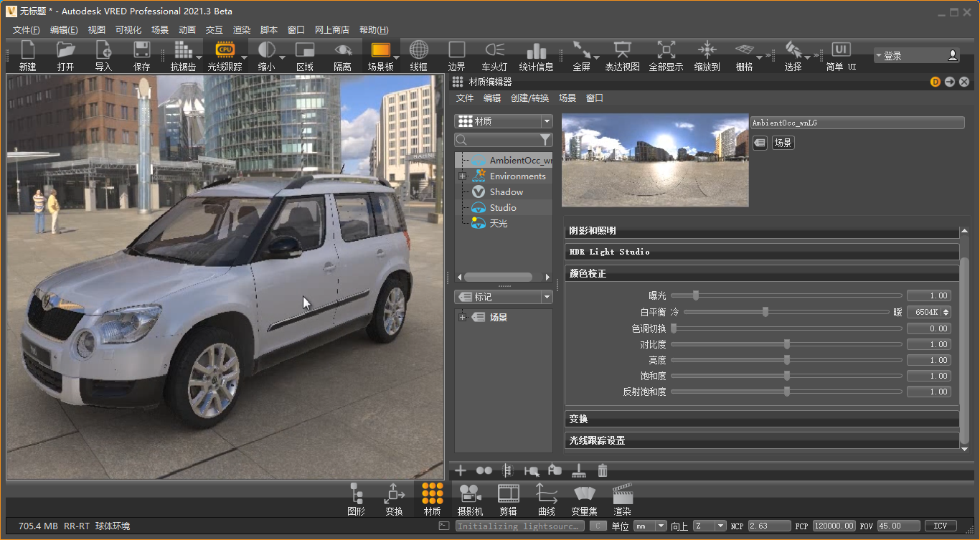
Task: Open the 曲线 curve editor module
Action: [x=547, y=499]
